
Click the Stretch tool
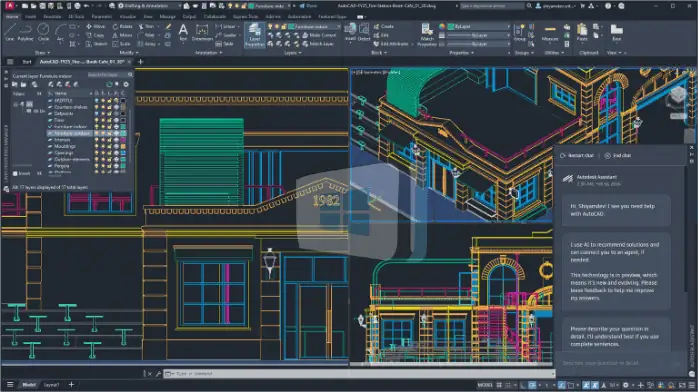pyautogui.click(x=97, y=44)
